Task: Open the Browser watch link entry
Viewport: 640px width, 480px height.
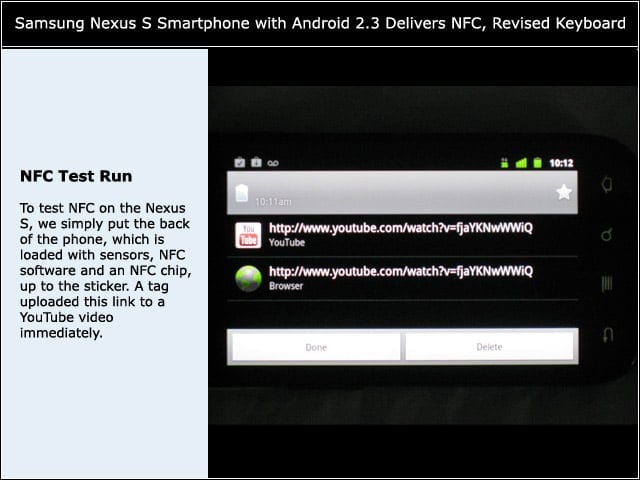Action: (x=402, y=278)
